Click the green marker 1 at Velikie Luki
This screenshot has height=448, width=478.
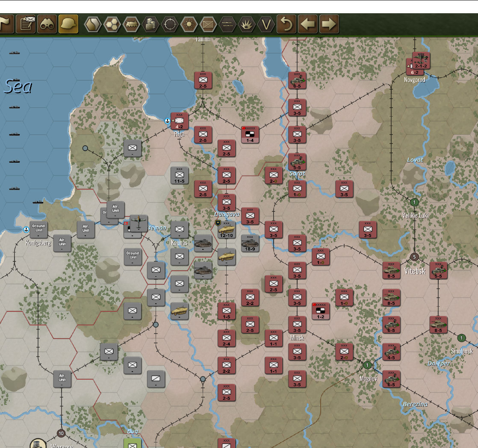click(x=414, y=202)
